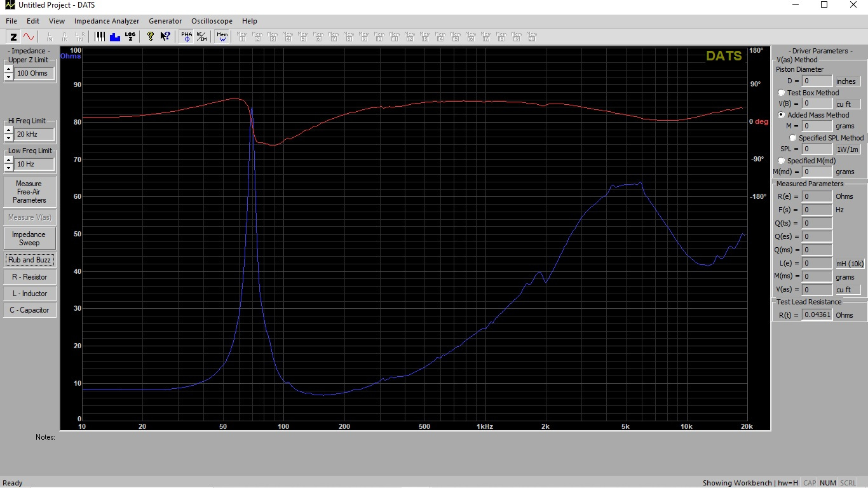Open the Oscilloscope menu
868x488 pixels.
(212, 21)
